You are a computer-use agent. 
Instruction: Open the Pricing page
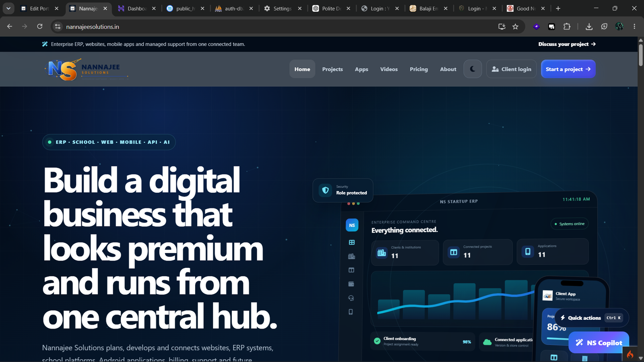(x=419, y=69)
